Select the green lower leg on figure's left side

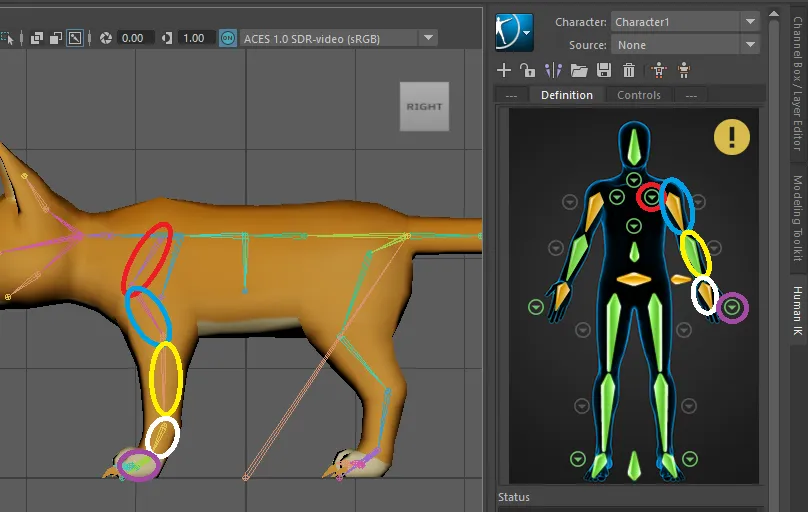point(661,412)
